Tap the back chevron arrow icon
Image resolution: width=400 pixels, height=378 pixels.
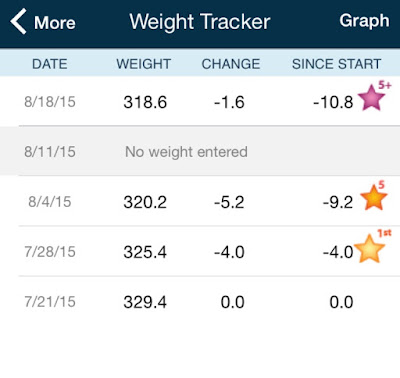(x=18, y=22)
